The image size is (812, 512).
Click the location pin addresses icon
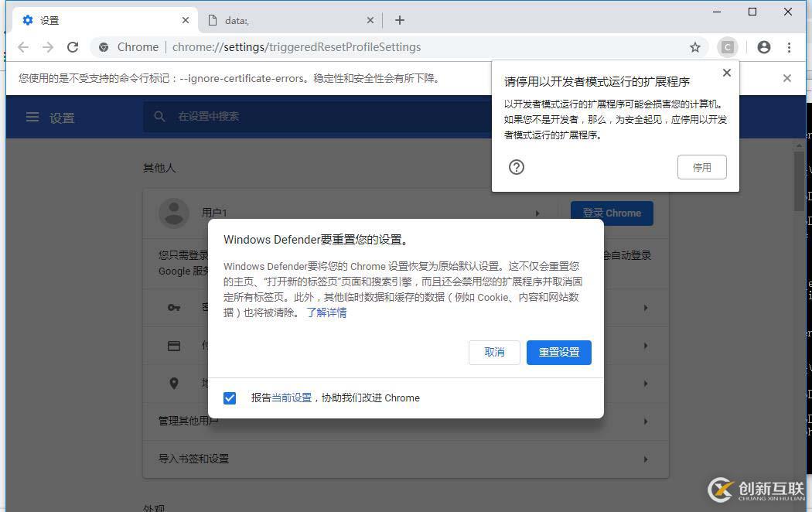[174, 383]
